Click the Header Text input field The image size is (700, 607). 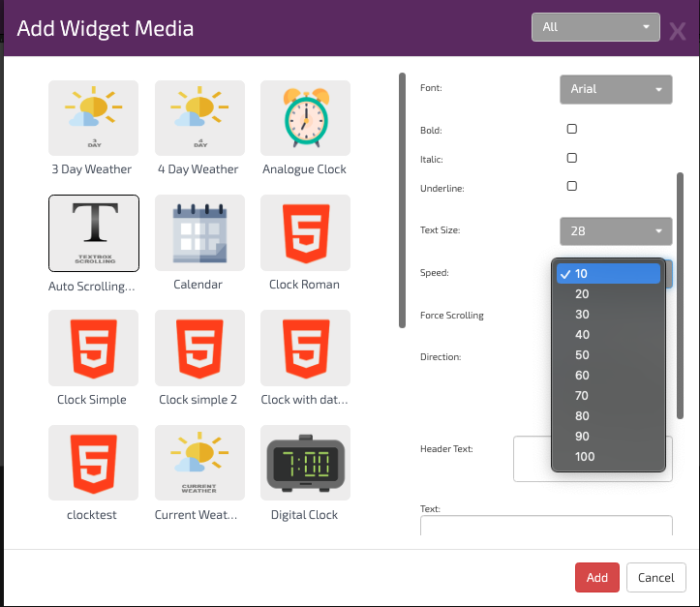532,458
